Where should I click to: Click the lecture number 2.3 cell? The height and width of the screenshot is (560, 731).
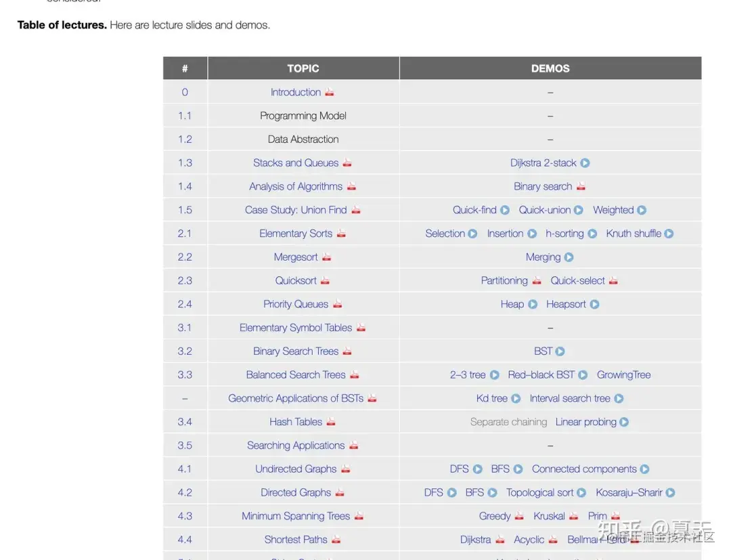[185, 280]
